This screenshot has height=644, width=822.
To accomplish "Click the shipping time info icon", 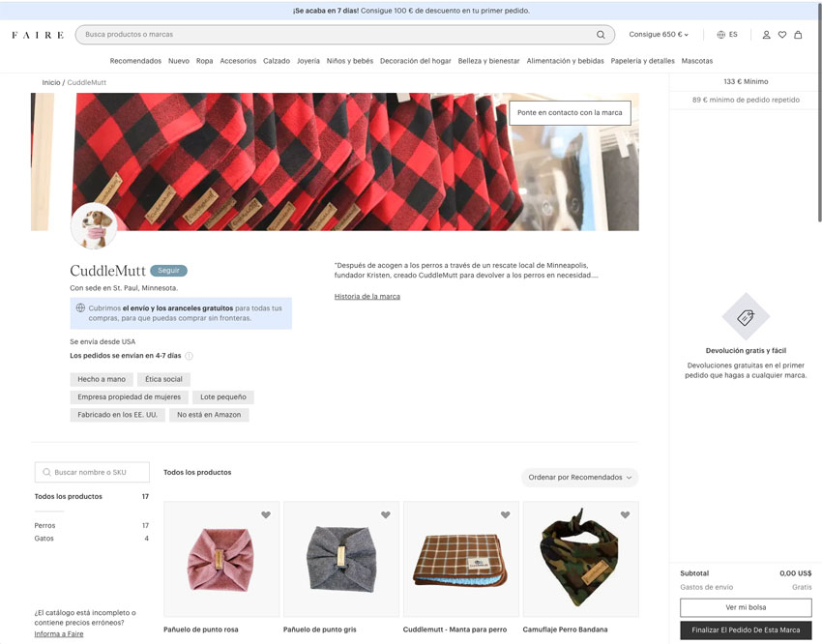I will tap(190, 356).
